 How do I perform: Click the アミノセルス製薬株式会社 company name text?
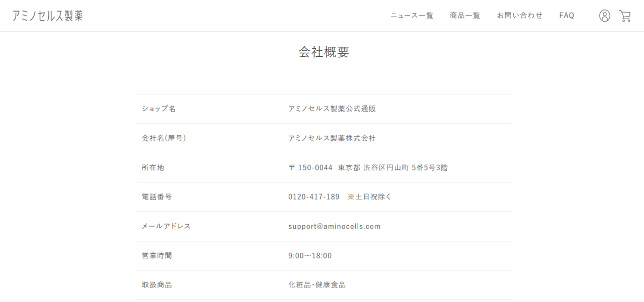332,138
